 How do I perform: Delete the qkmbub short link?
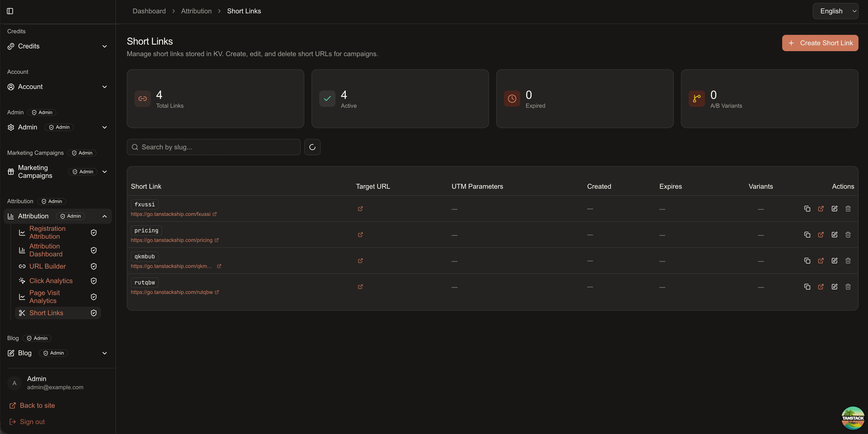(848, 261)
